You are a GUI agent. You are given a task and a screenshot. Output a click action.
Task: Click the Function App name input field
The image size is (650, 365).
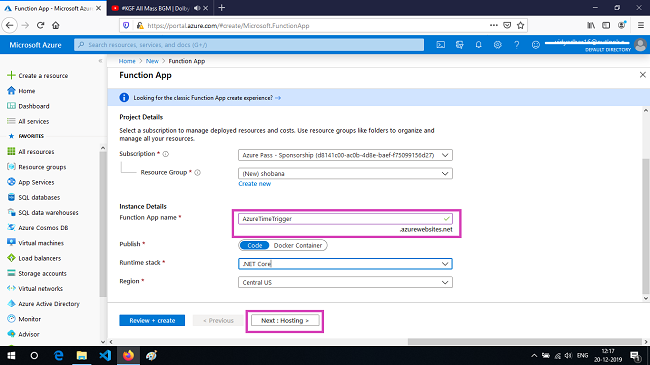coord(345,219)
